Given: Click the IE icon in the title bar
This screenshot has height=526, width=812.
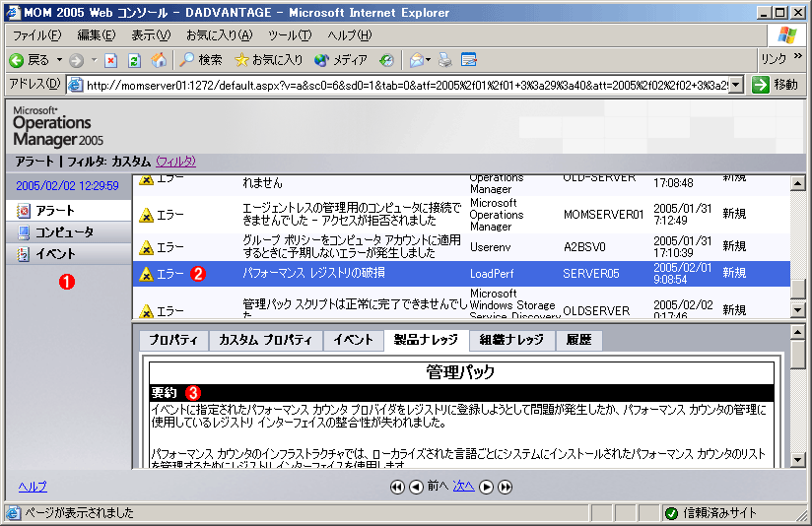Looking at the screenshot, I should click(x=13, y=13).
